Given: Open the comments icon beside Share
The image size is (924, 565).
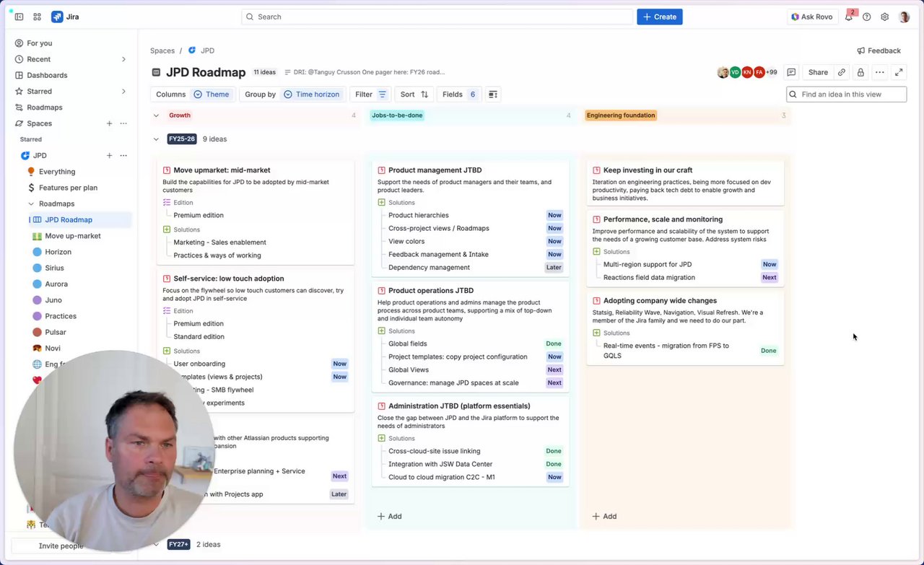Looking at the screenshot, I should click(791, 72).
